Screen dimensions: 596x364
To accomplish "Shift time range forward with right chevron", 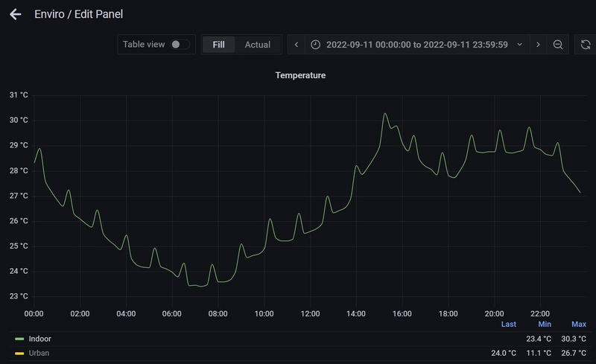I will tap(538, 45).
